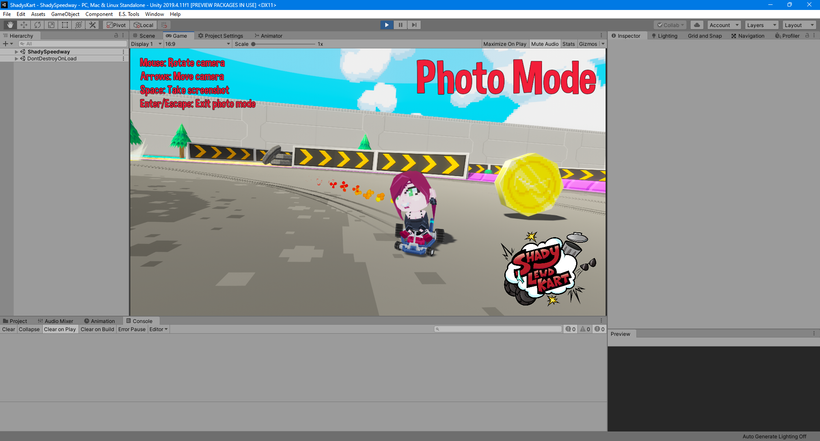Open DontDestroyOnLoad scene options menu
This screenshot has width=820, height=441.
pos(123,59)
